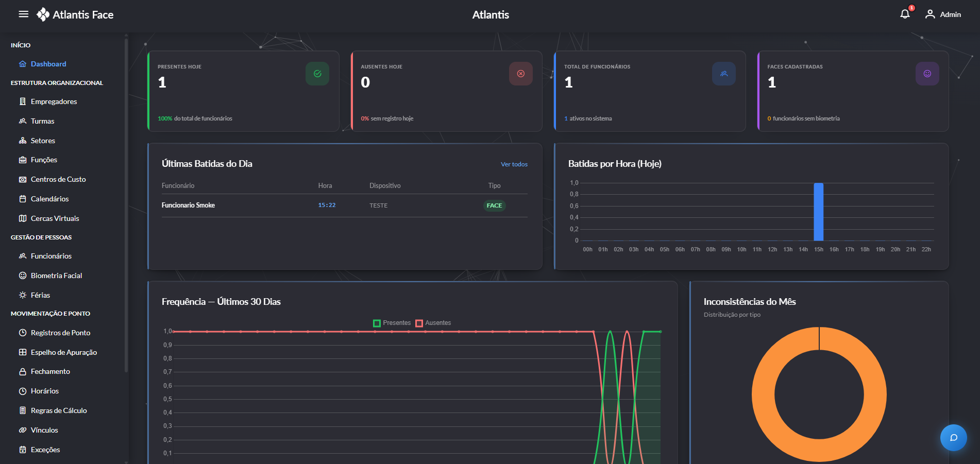Image resolution: width=980 pixels, height=464 pixels.
Task: Open Regras de Cálculo
Action: coord(59,410)
